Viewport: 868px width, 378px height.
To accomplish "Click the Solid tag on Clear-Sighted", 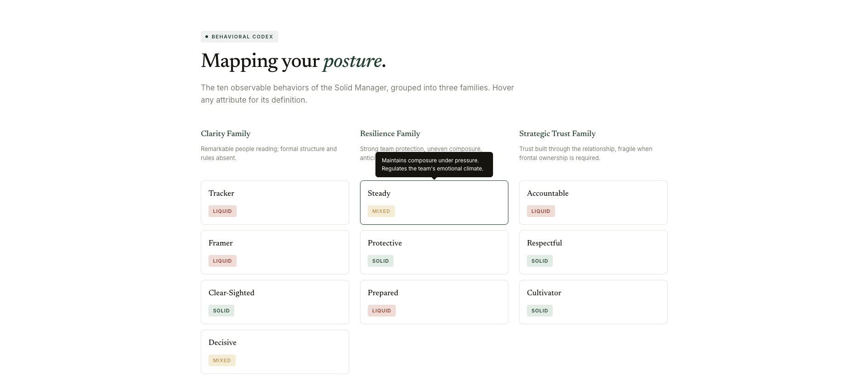I will click(221, 311).
